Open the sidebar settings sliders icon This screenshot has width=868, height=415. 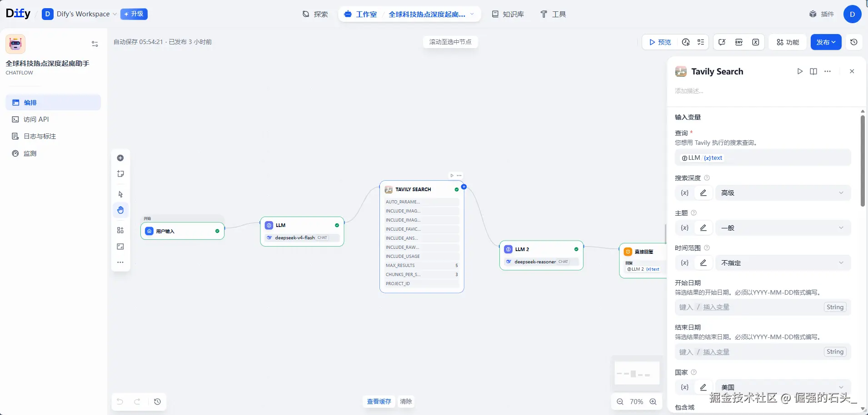coord(95,44)
